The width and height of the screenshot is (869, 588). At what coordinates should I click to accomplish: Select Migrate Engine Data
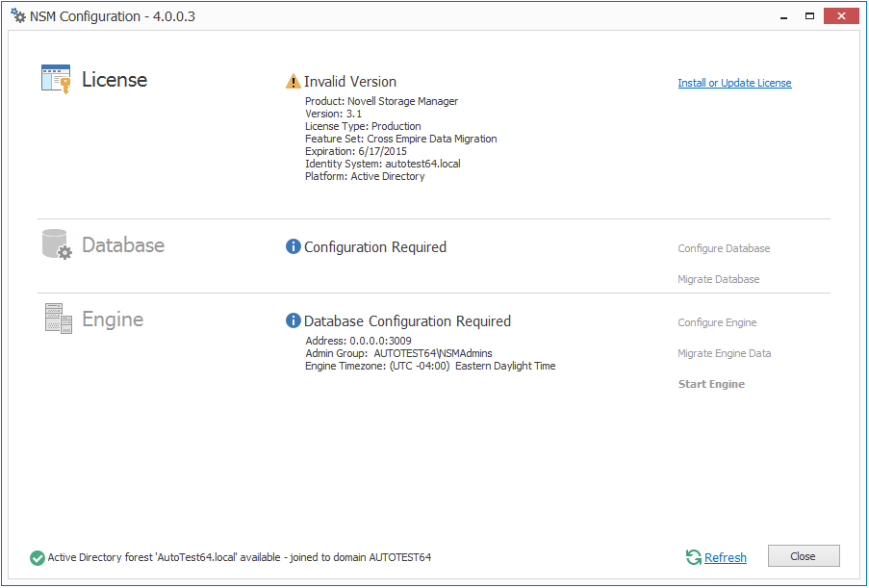[724, 353]
